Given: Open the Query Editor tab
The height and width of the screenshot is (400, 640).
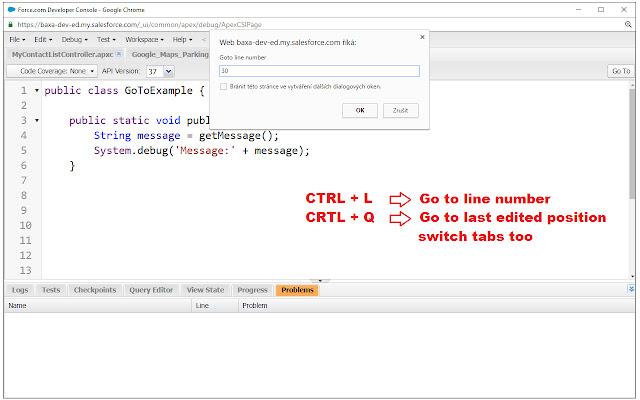Looking at the screenshot, I should (151, 290).
